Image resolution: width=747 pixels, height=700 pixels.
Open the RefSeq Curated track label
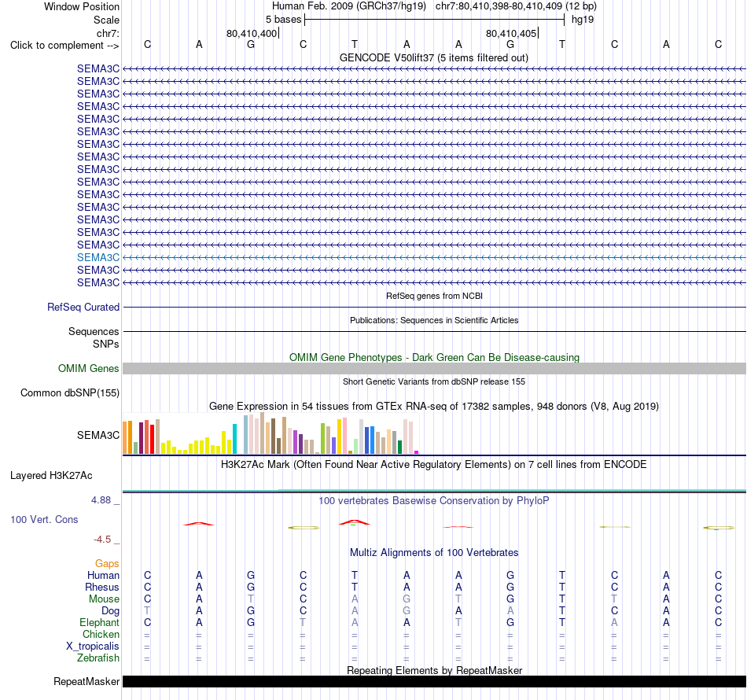point(83,308)
